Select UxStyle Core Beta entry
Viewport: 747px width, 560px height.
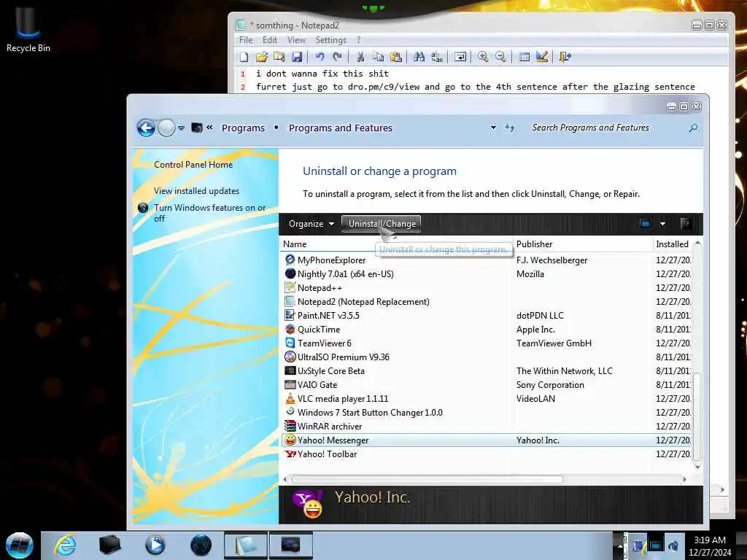click(x=487, y=371)
